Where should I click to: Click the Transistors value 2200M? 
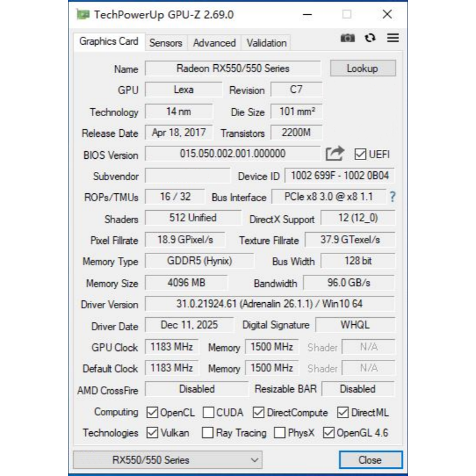coord(296,133)
